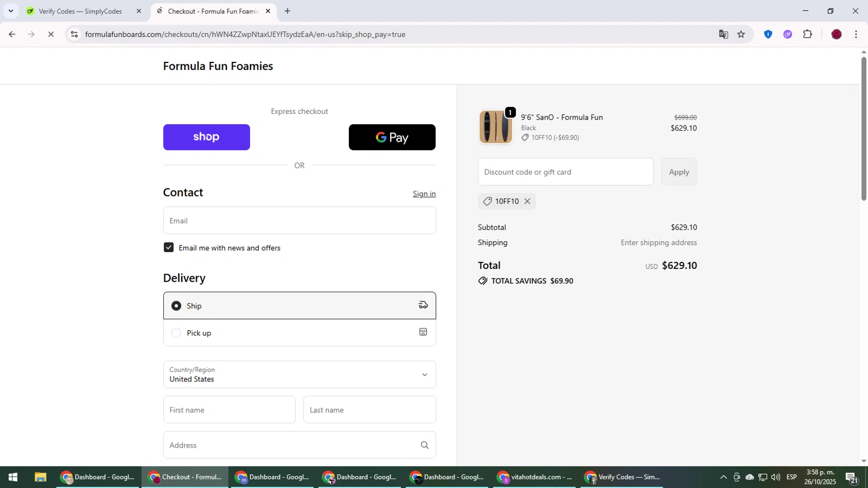Click the total savings tag icon
868x488 pixels.
483,281
